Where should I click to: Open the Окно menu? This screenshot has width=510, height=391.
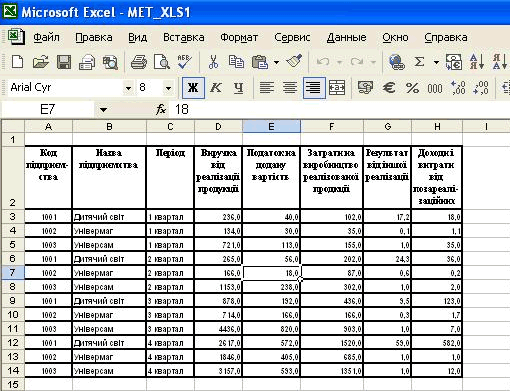(x=395, y=37)
